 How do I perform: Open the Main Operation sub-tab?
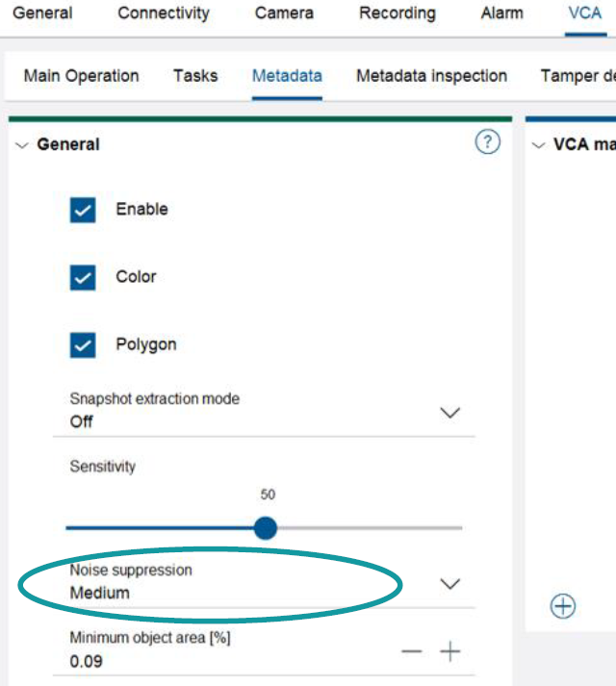point(81,76)
